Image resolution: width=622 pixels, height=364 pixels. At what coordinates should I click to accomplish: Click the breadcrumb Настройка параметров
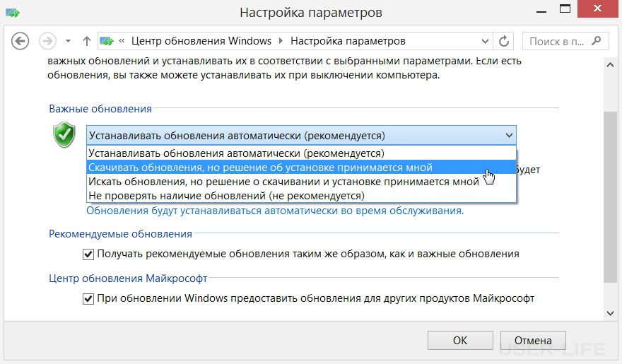[x=348, y=41]
